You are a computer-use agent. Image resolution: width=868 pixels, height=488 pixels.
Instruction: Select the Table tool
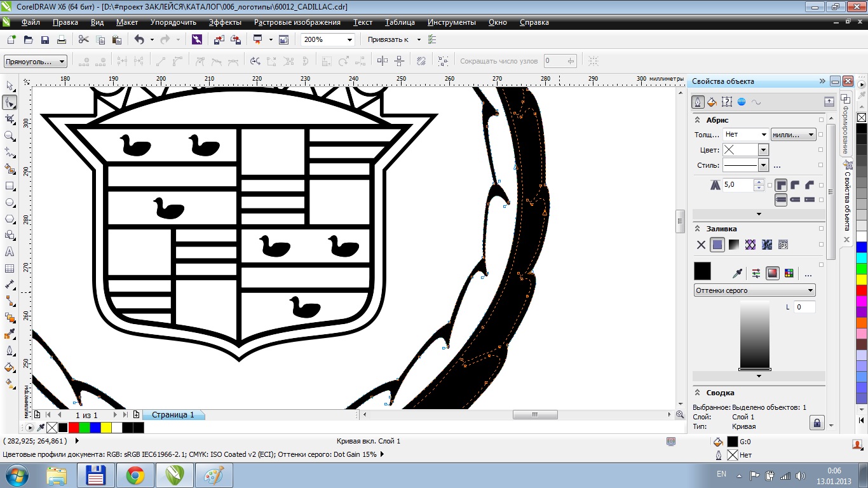point(10,268)
